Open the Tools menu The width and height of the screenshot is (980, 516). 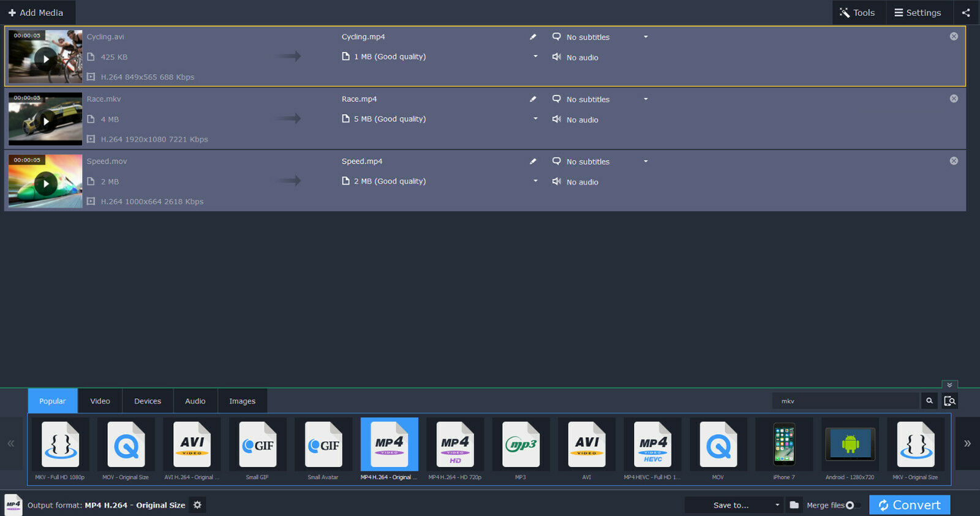pyautogui.click(x=858, y=12)
